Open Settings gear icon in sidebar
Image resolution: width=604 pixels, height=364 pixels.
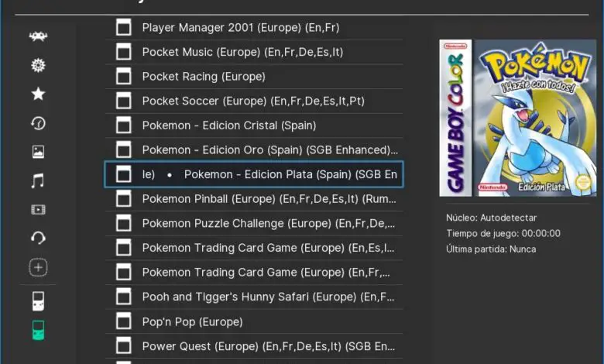(38, 65)
